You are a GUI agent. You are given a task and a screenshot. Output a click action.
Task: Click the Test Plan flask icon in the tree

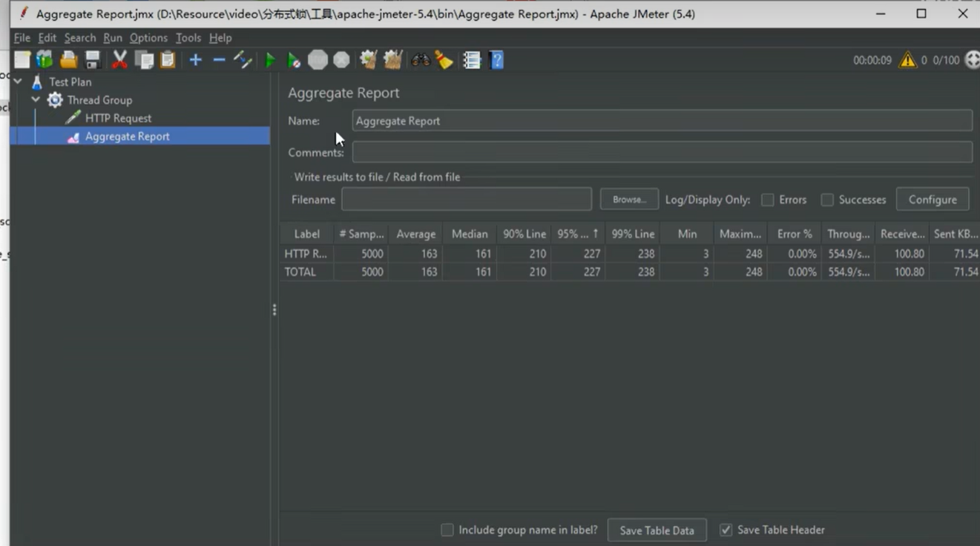(37, 82)
